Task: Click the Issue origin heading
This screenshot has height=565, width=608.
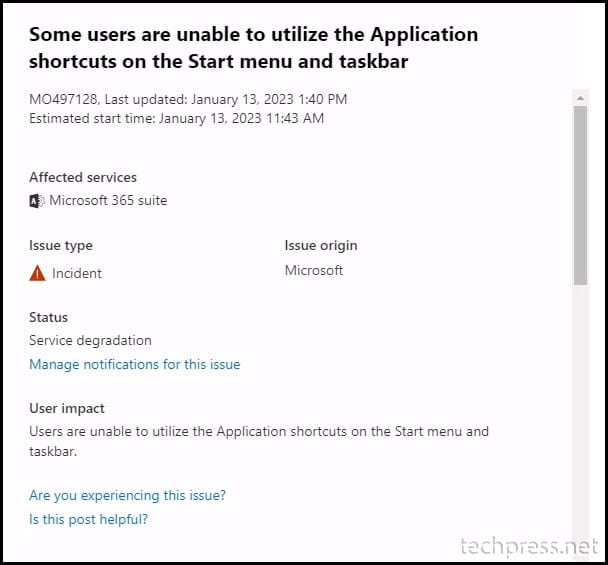Action: point(321,246)
